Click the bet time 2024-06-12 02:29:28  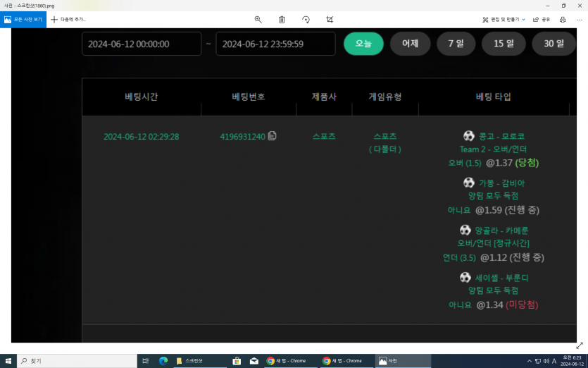pos(142,137)
